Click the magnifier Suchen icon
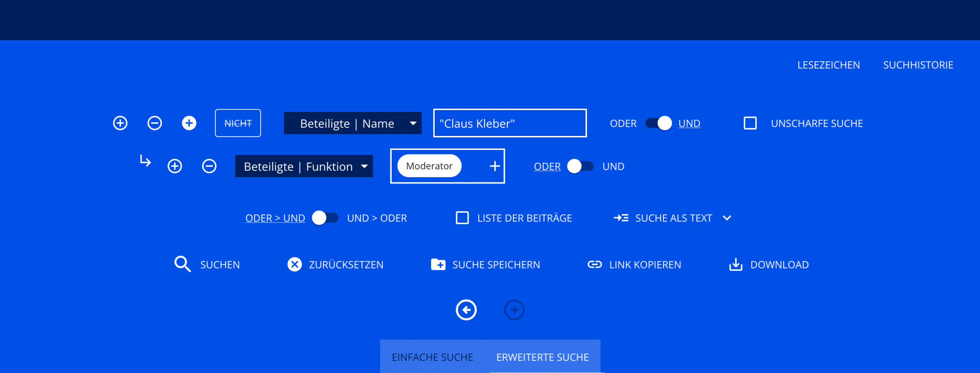 coord(182,264)
